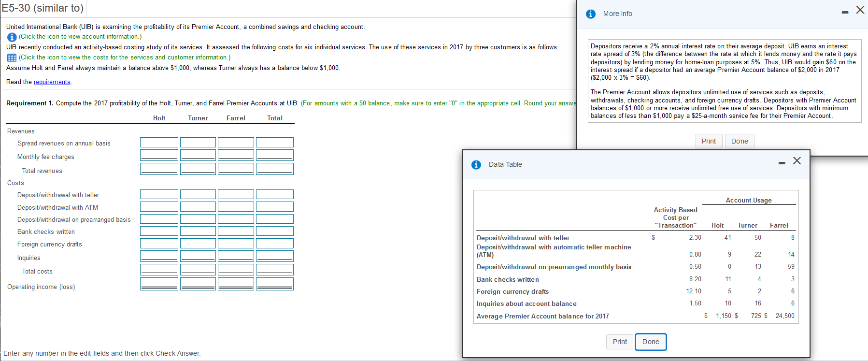This screenshot has width=868, height=361.
Task: Click Done in the More Info popup
Action: coord(740,141)
